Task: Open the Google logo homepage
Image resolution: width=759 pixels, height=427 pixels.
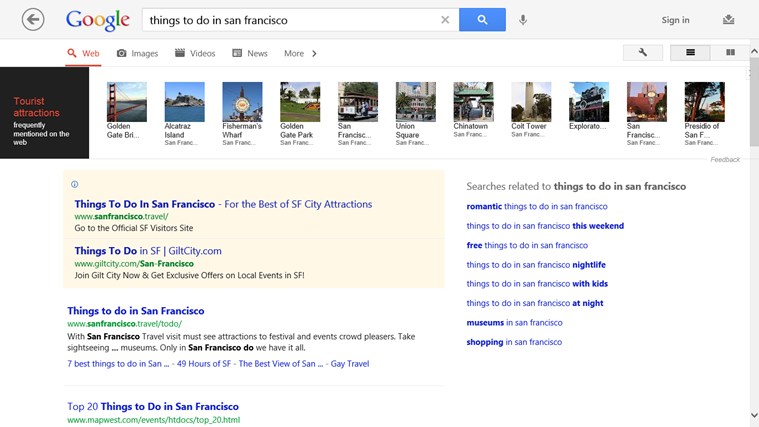Action: 98,20
